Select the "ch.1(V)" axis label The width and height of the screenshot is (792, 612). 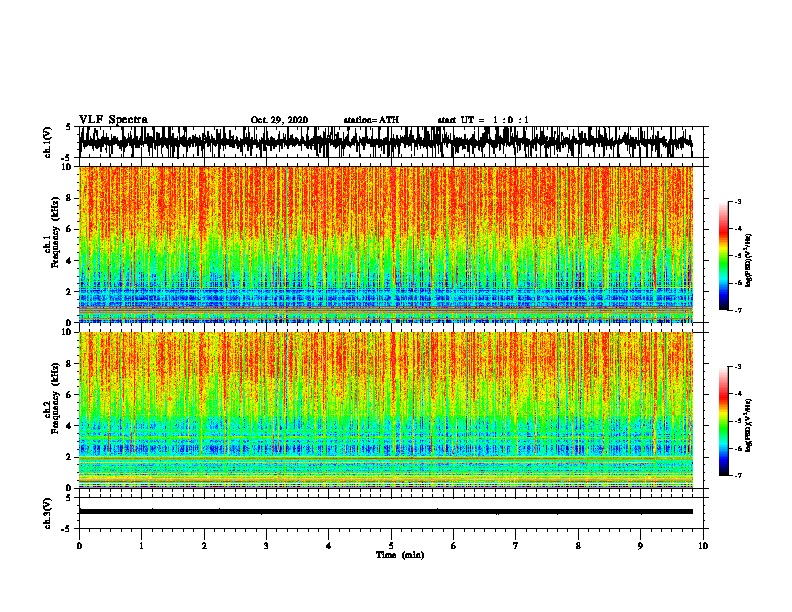(x=48, y=142)
